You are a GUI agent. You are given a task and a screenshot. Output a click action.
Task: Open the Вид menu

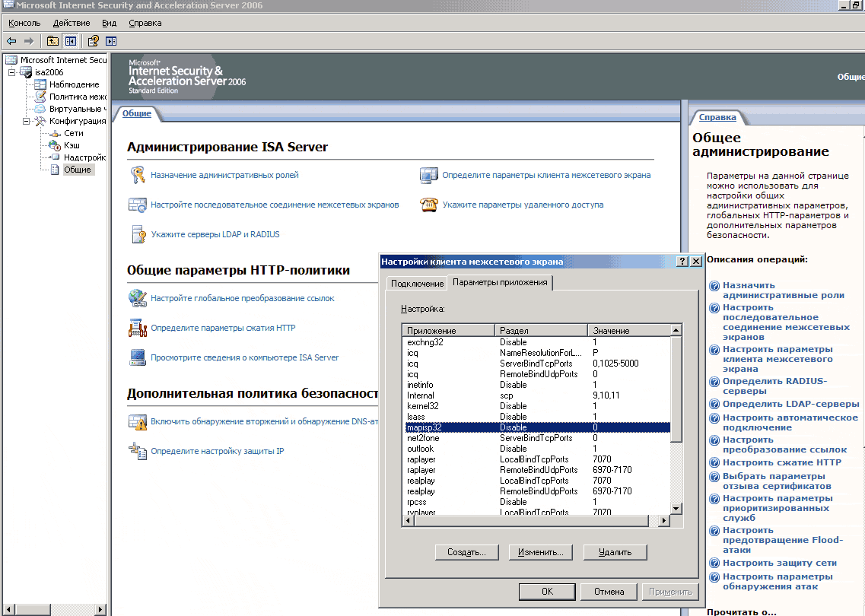pos(109,23)
